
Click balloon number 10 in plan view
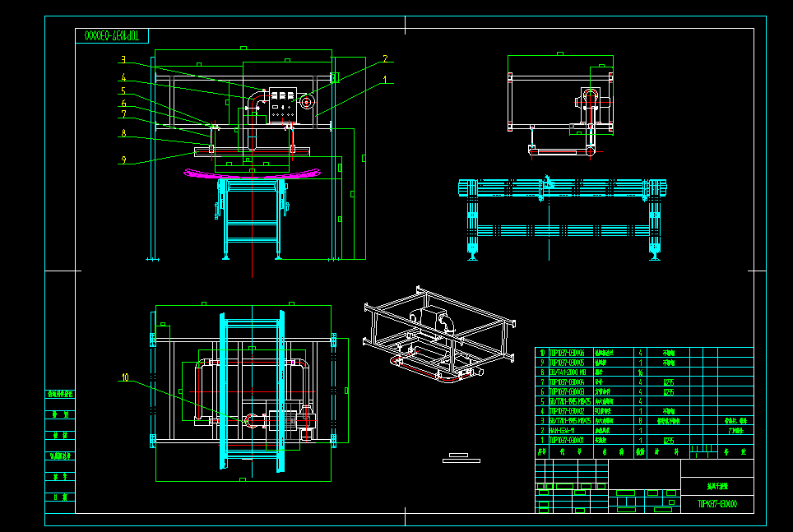coord(124,377)
